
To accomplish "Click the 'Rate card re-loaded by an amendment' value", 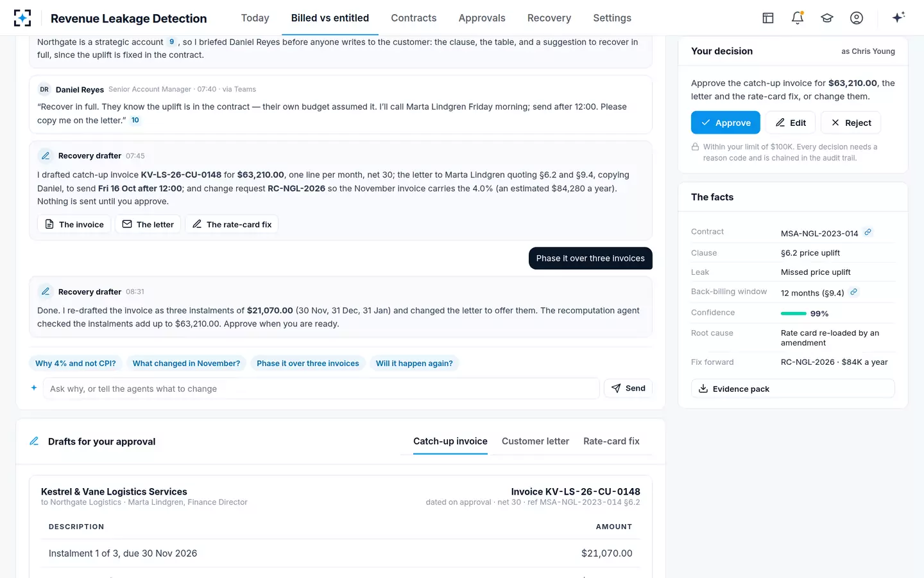I will click(830, 338).
